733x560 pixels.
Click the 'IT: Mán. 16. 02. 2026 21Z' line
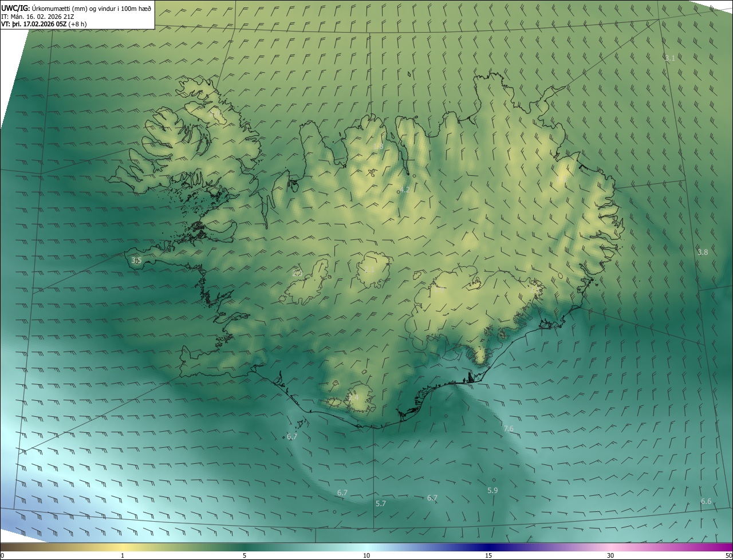[37, 16]
